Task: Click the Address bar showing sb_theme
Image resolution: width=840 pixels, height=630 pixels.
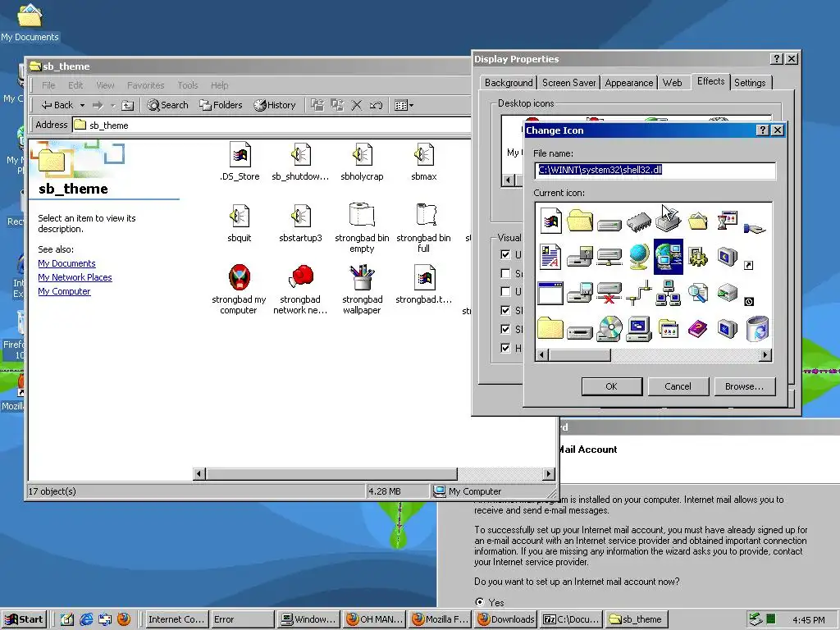Action: [272, 125]
